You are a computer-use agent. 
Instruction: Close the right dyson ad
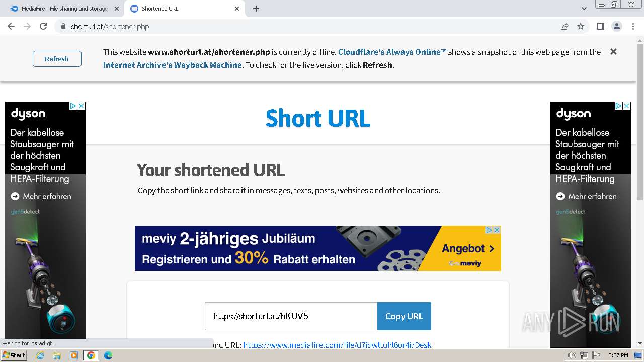pos(627,106)
